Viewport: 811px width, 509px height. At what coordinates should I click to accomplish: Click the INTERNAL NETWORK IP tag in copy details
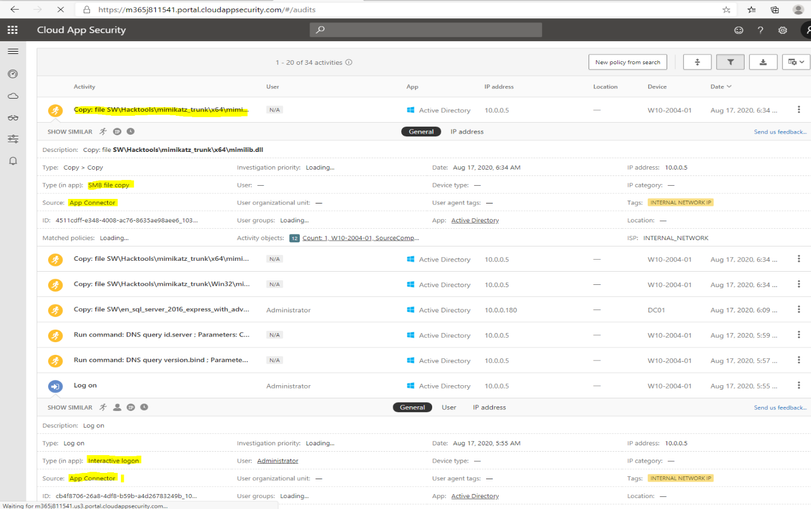click(681, 202)
